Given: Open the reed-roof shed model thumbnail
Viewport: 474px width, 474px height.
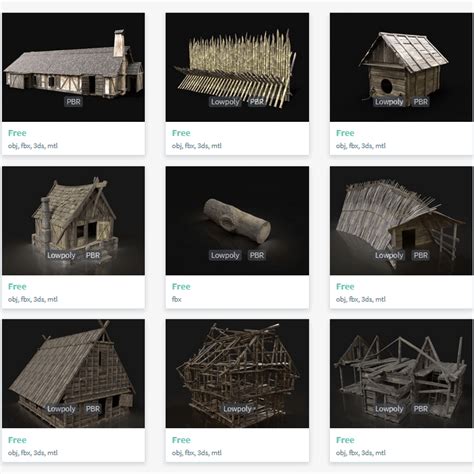Looking at the screenshot, I should [401, 221].
